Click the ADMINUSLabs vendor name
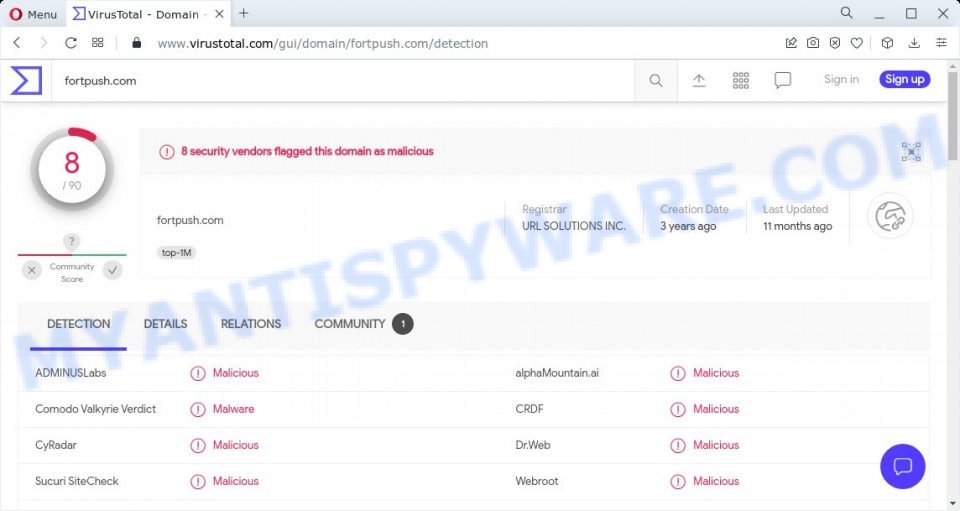The width and height of the screenshot is (960, 511). [x=70, y=373]
